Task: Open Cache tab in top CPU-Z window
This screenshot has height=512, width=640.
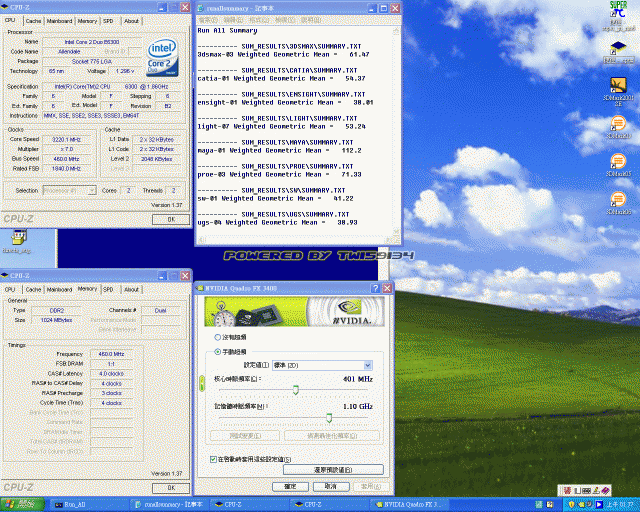Action: click(x=33, y=21)
